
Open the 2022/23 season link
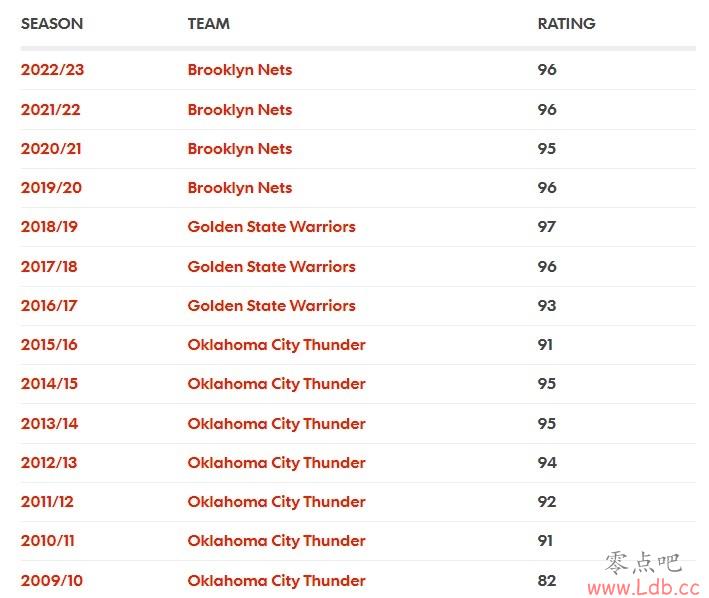pos(52,70)
